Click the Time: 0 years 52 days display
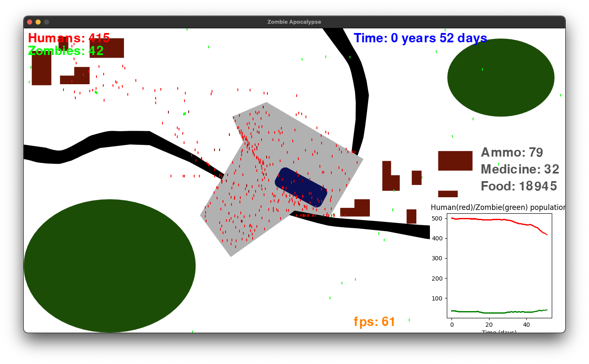Screen dimensions: 589x364 421,38
